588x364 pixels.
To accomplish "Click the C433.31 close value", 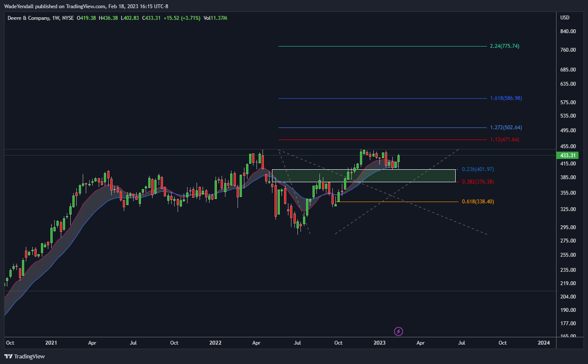I will (x=151, y=18).
